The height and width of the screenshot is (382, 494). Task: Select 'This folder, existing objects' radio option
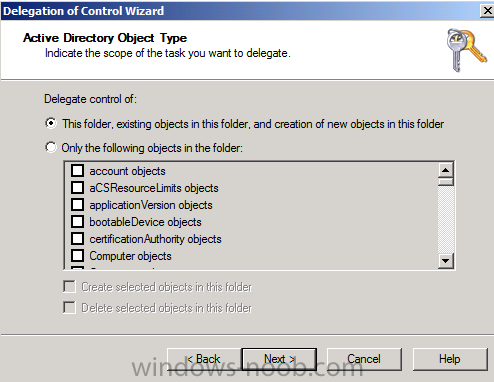51,123
